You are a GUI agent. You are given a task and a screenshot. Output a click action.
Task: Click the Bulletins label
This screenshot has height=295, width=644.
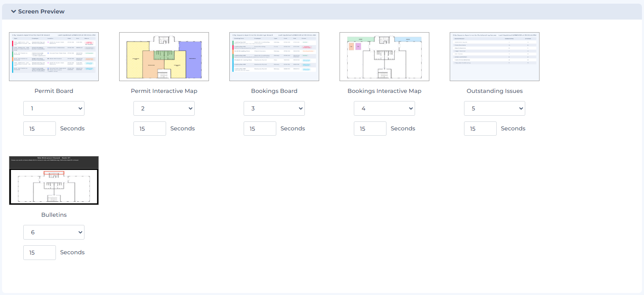tap(54, 215)
